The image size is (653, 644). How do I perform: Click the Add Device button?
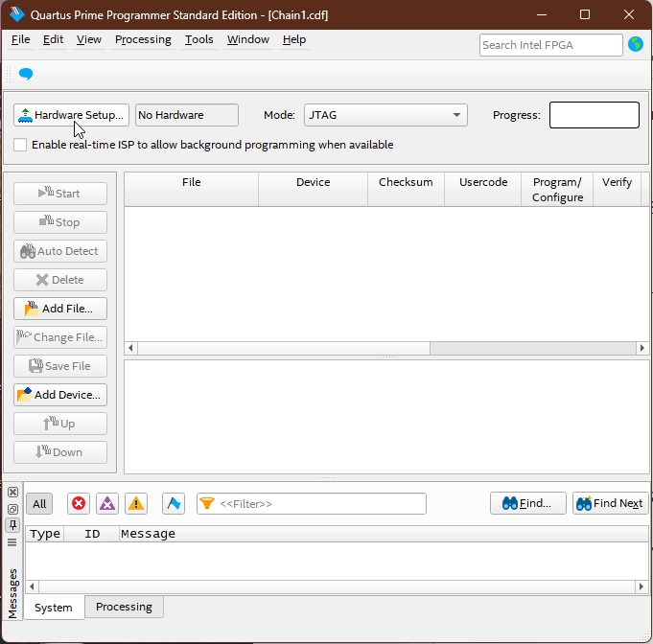[x=60, y=395]
